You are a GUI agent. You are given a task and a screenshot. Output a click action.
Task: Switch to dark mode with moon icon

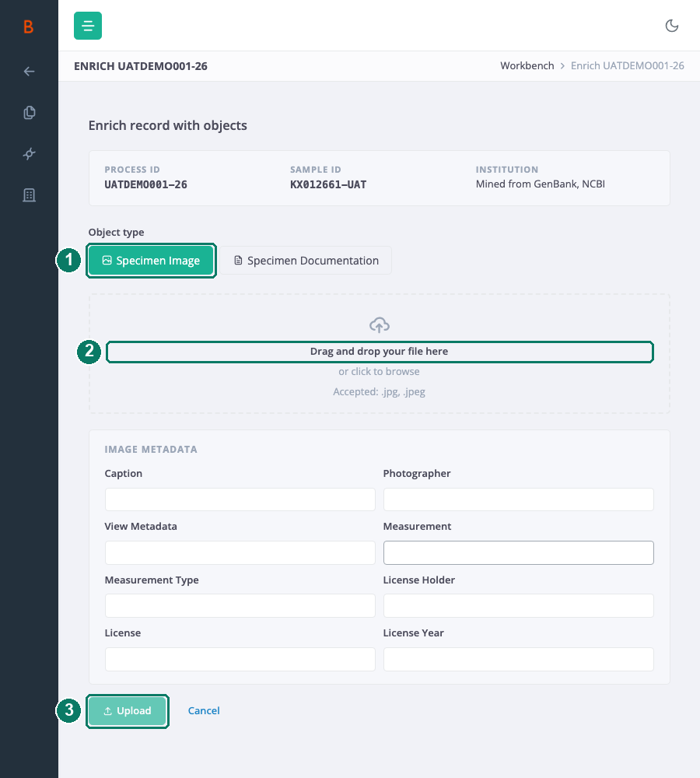click(x=672, y=26)
